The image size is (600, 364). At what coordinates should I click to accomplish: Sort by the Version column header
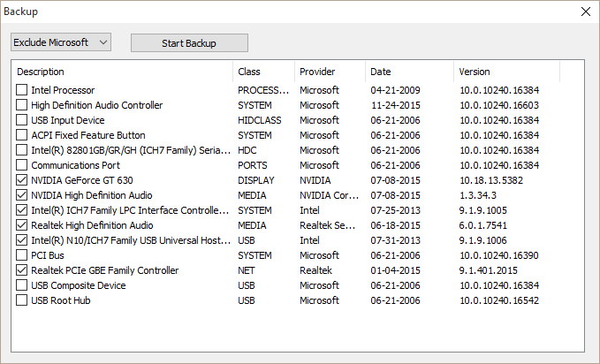(506, 72)
